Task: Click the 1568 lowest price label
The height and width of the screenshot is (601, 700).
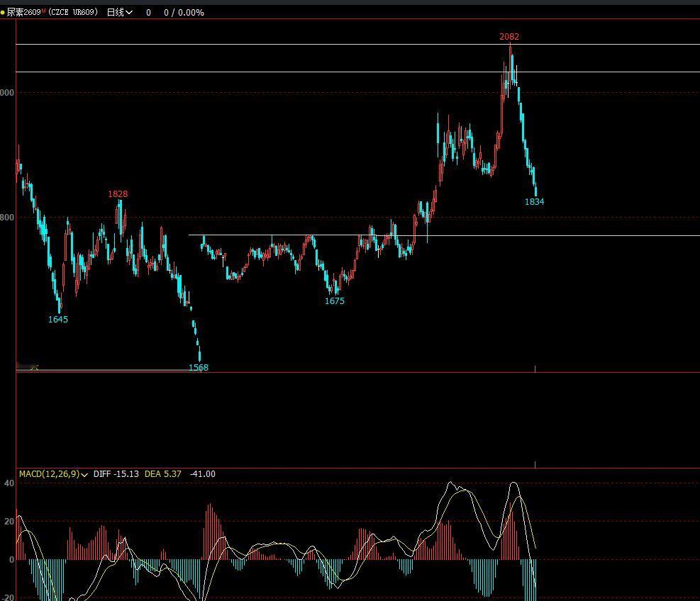Action: (199, 367)
